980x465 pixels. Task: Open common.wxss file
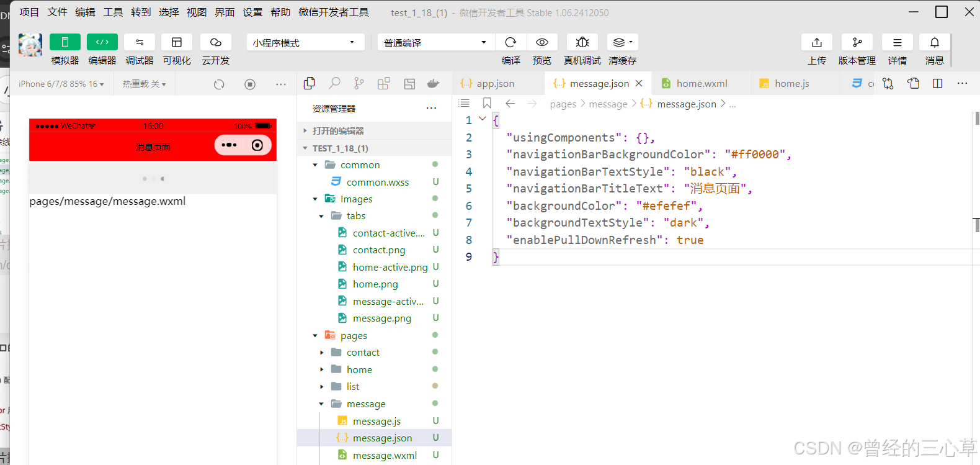pyautogui.click(x=374, y=182)
